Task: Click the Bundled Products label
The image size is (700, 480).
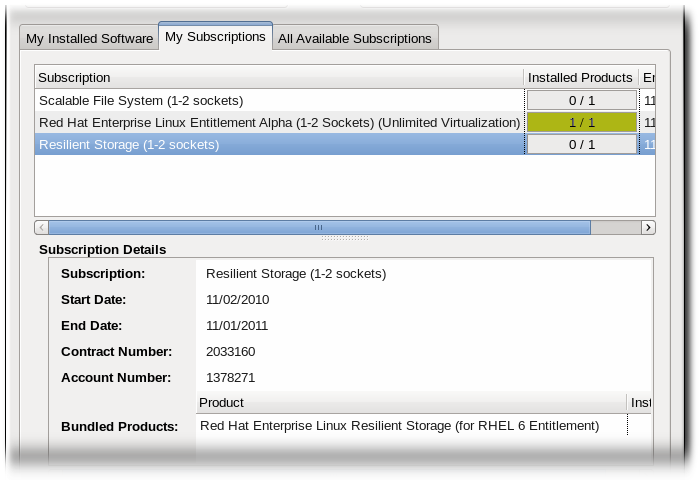Action: [x=119, y=426]
